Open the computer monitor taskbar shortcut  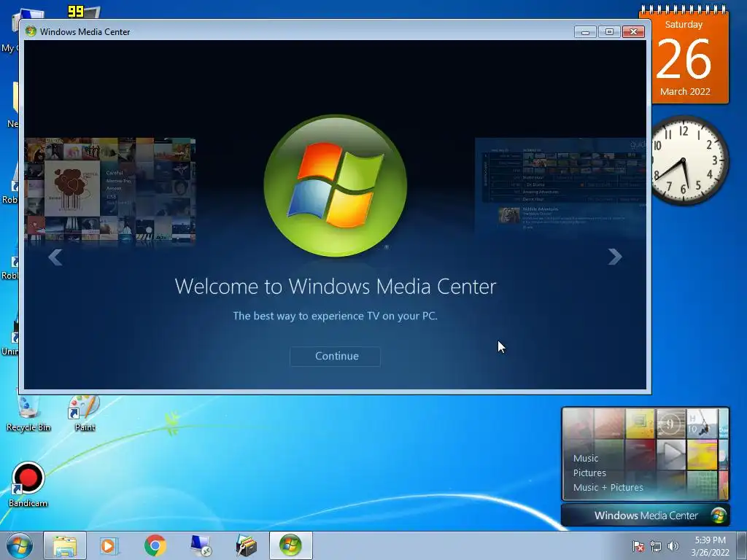coord(201,545)
